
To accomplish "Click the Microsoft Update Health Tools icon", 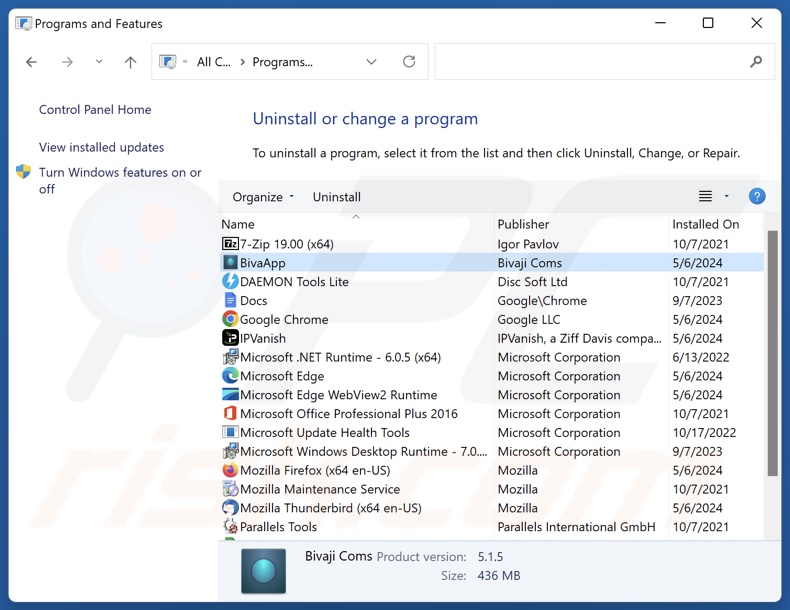I will 230,432.
